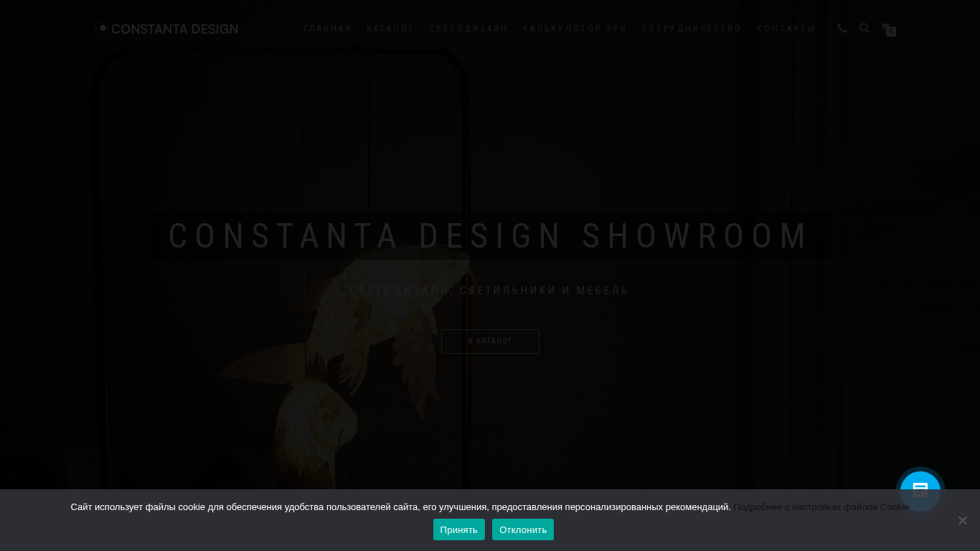Open the Контакты menu item

[786, 29]
